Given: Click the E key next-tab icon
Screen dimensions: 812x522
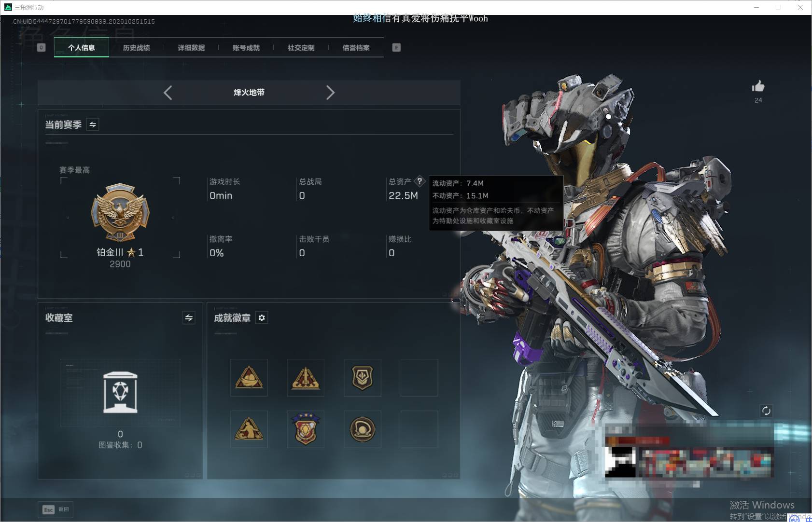Looking at the screenshot, I should click(x=396, y=47).
